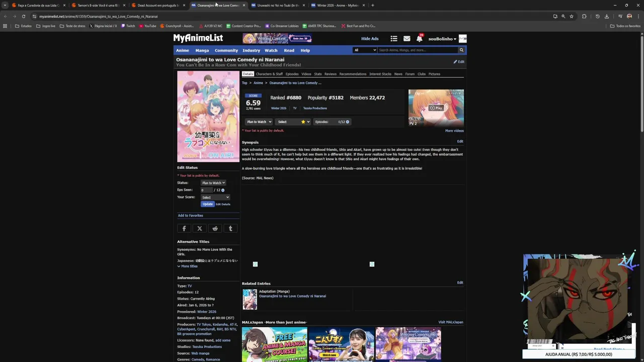The width and height of the screenshot is (644, 362).
Task: Open the browser downloads icon
Action: tap(607, 16)
